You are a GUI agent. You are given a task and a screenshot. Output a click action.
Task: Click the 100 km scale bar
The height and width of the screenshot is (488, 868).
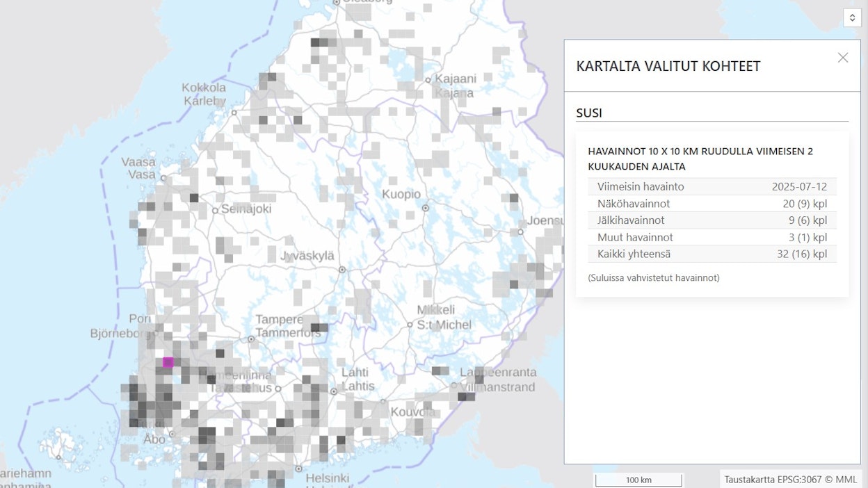[x=638, y=479]
